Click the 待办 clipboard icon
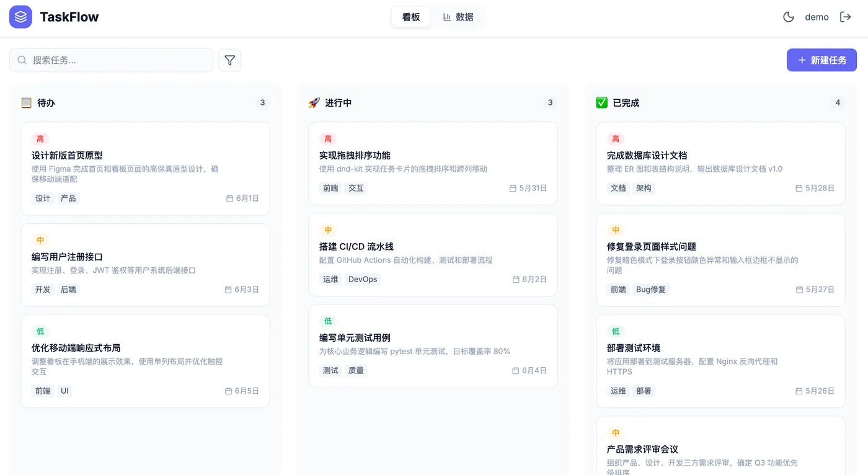The height and width of the screenshot is (475, 868). pos(26,102)
